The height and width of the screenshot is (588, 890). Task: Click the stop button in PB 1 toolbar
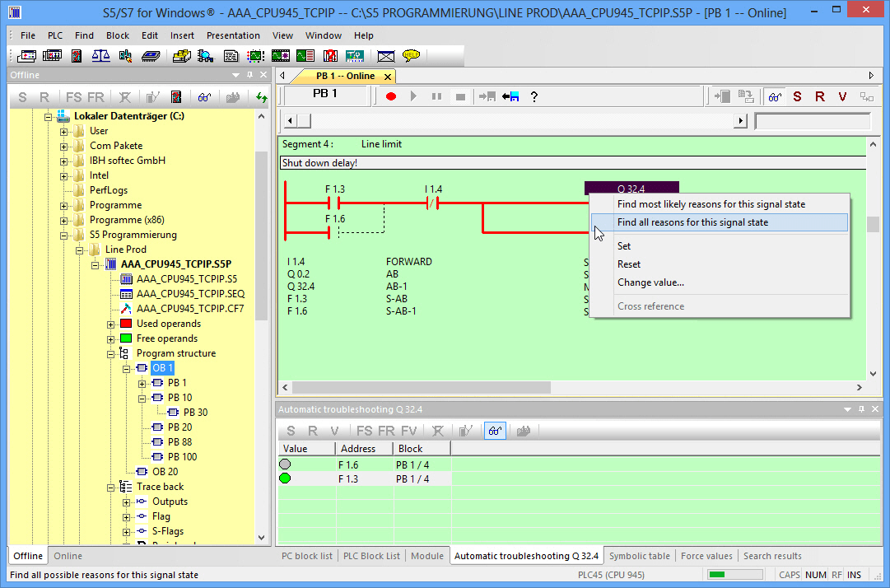coord(460,97)
